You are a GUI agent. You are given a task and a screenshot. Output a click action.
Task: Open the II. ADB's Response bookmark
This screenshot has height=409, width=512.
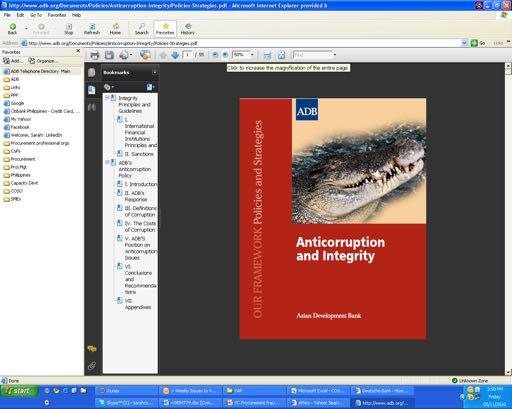(136, 196)
